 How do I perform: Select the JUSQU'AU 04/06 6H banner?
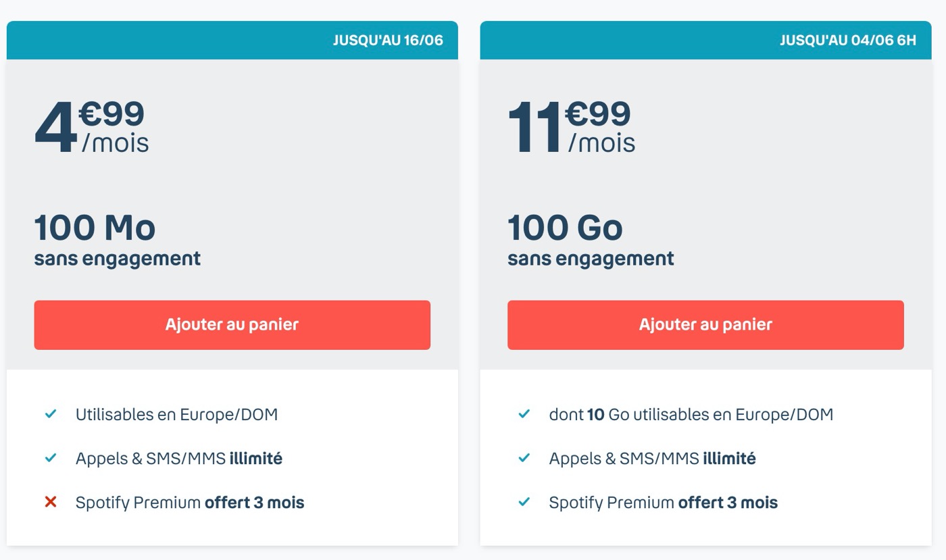pyautogui.click(x=705, y=40)
